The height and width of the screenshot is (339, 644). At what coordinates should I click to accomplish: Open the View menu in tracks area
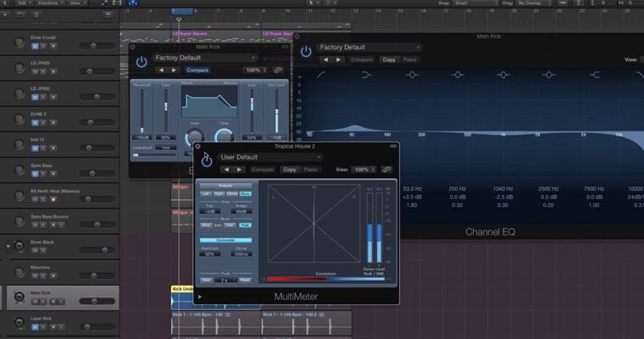click(77, 3)
